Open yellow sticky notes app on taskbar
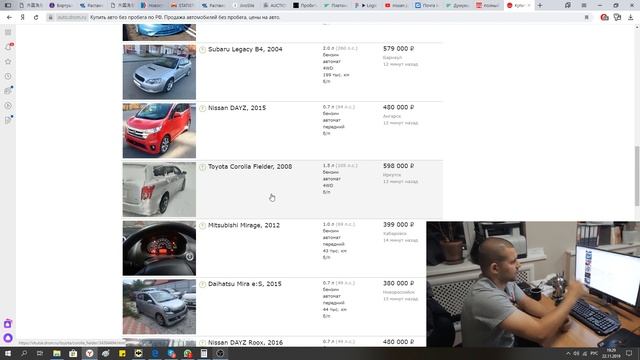Viewport: 640px width, 360px height. click(x=122, y=353)
